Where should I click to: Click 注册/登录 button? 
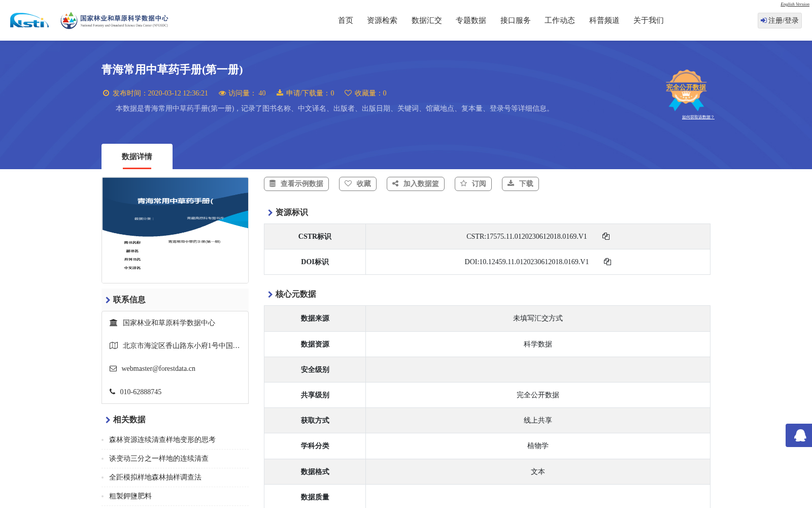tap(780, 20)
